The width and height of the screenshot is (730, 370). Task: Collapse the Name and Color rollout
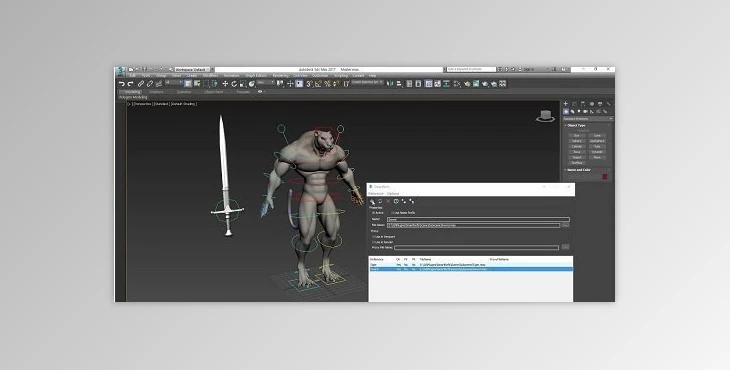coord(578,170)
